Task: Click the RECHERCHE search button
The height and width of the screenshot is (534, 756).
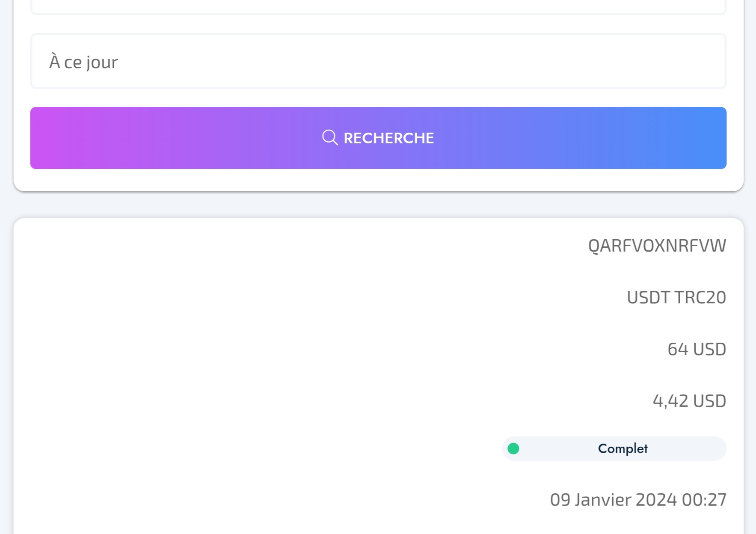Action: 378,138
